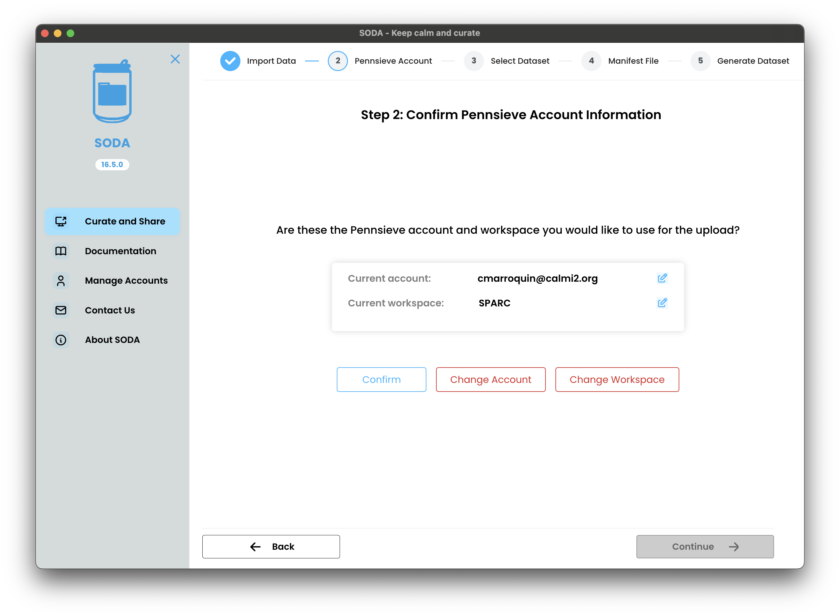Go to step 4 Manifest File
This screenshot has width=840, height=616.
point(591,61)
